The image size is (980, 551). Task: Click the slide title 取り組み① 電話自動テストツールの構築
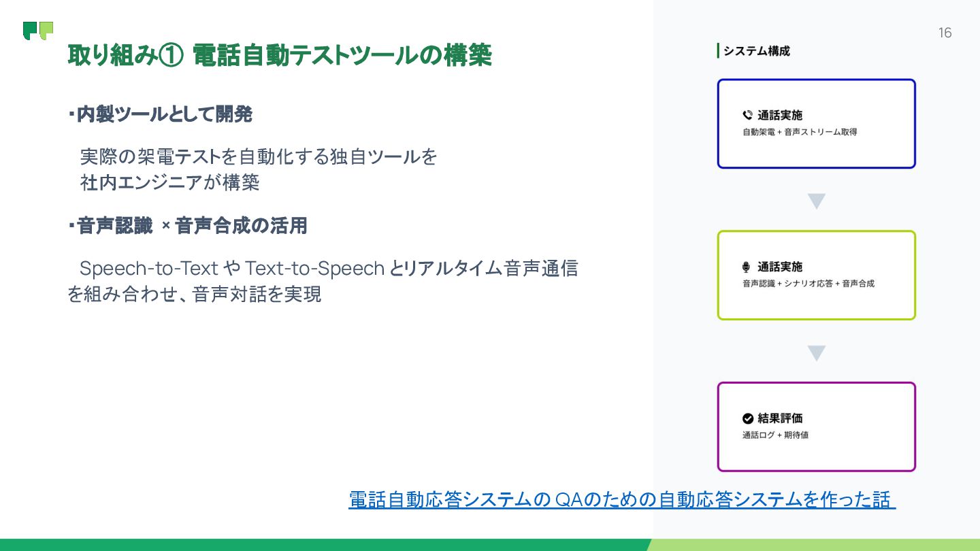pos(280,56)
